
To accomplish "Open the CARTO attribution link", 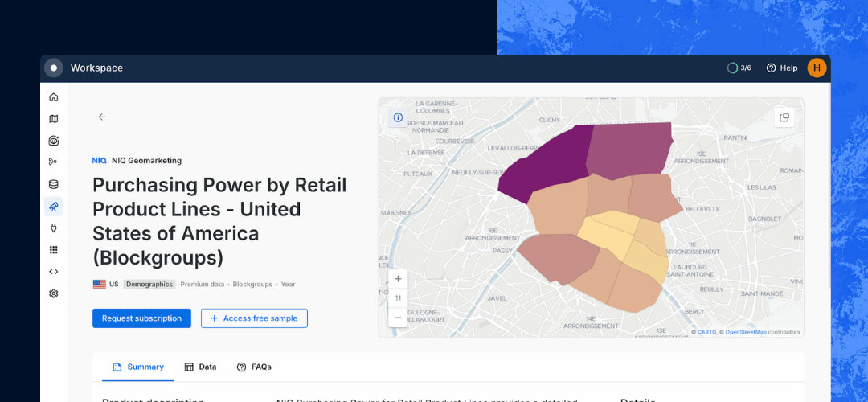I will click(706, 332).
